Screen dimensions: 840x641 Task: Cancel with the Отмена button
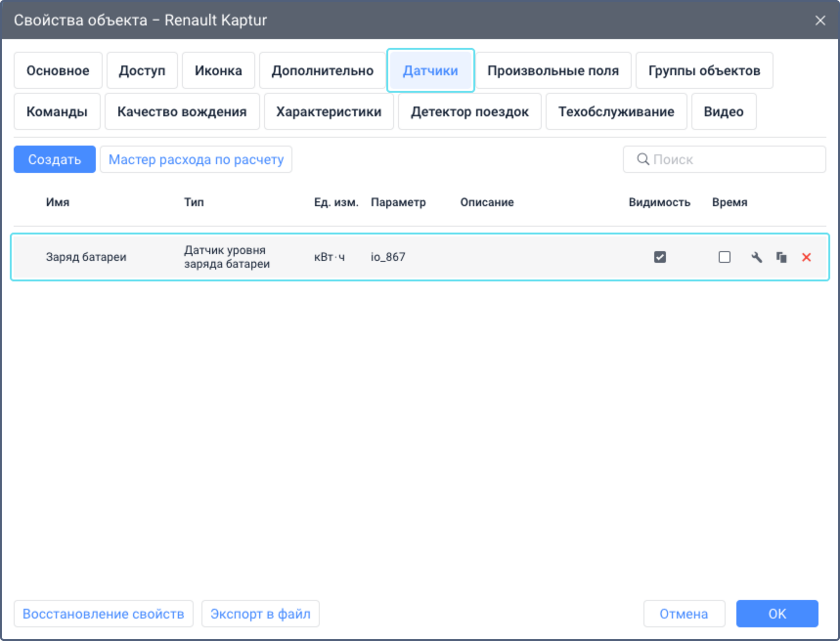[685, 614]
